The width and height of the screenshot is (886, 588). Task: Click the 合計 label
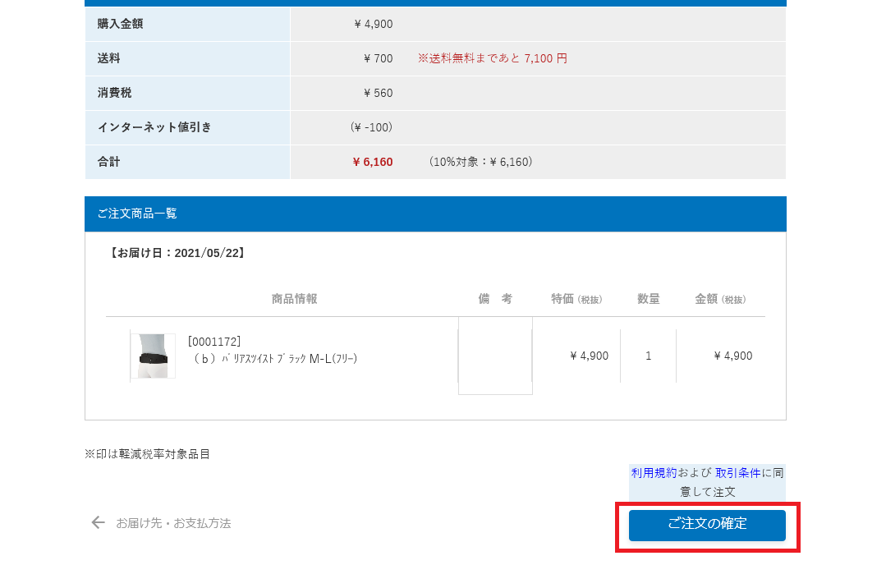coord(108,162)
